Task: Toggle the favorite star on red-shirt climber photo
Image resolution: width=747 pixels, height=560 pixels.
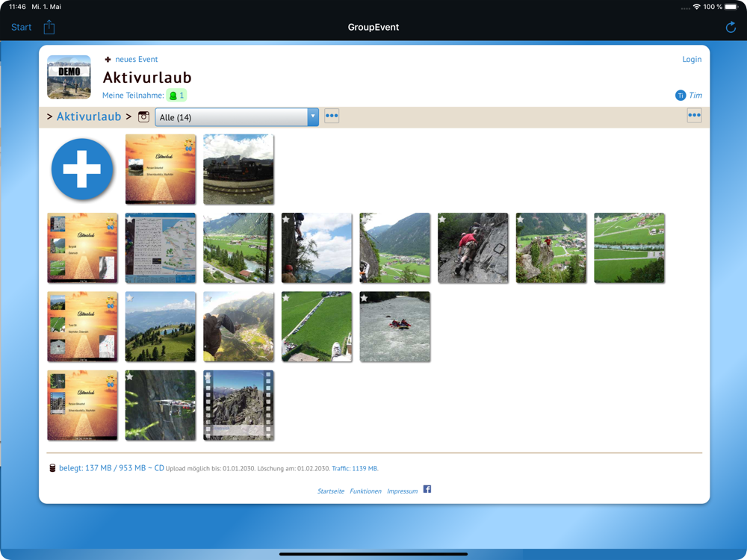Action: tap(442, 220)
